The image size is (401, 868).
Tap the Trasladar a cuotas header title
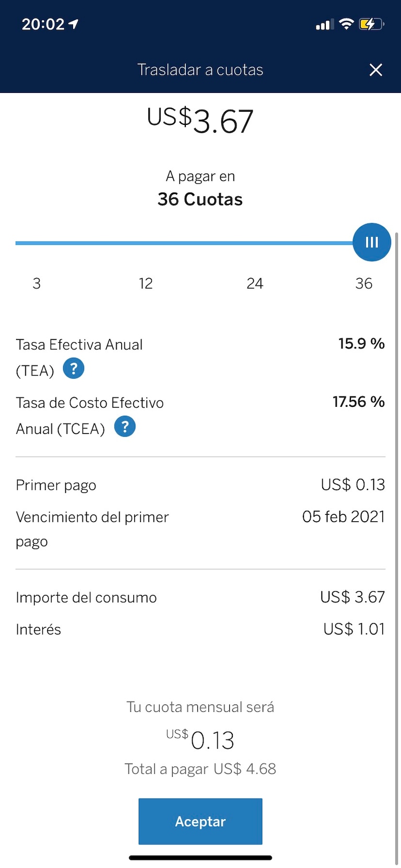pyautogui.click(x=200, y=70)
